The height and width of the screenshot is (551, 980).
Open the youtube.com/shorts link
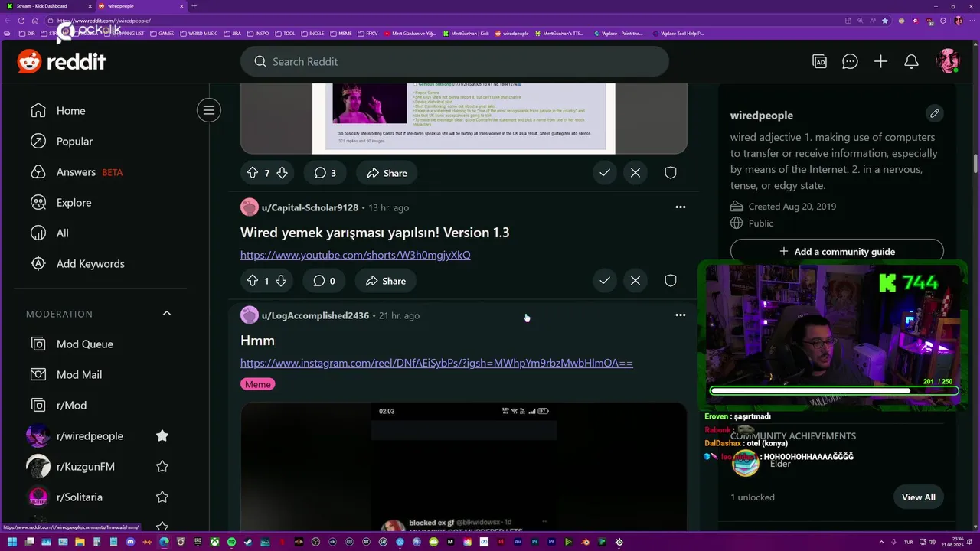click(355, 255)
